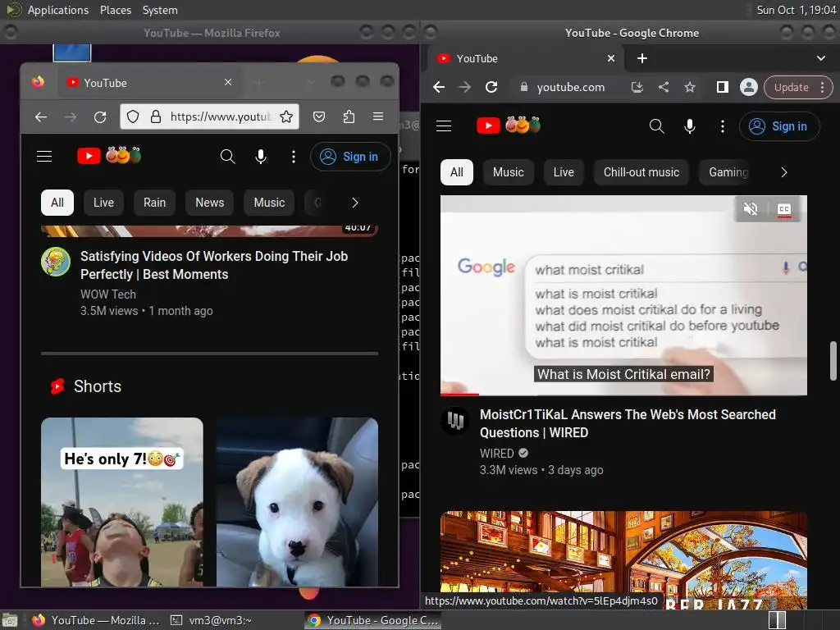840x630 pixels.
Task: Close YouTube tab in Firefox
Action: coord(228,83)
